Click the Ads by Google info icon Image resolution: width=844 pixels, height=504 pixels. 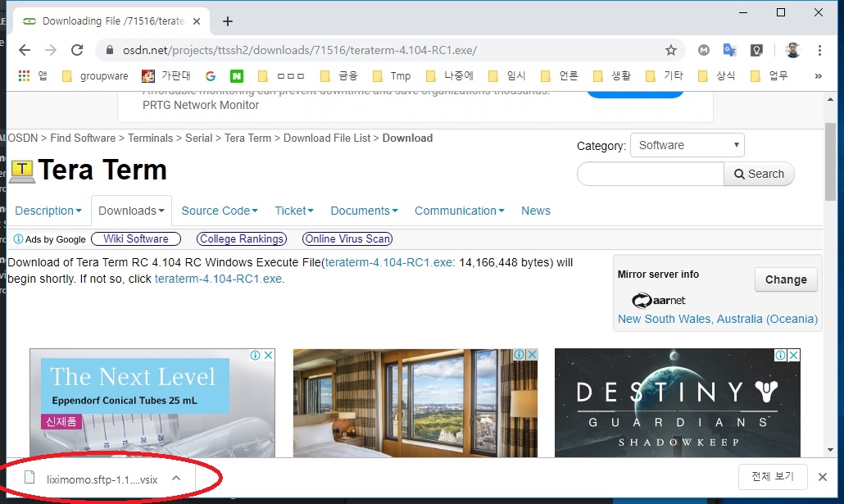click(18, 239)
